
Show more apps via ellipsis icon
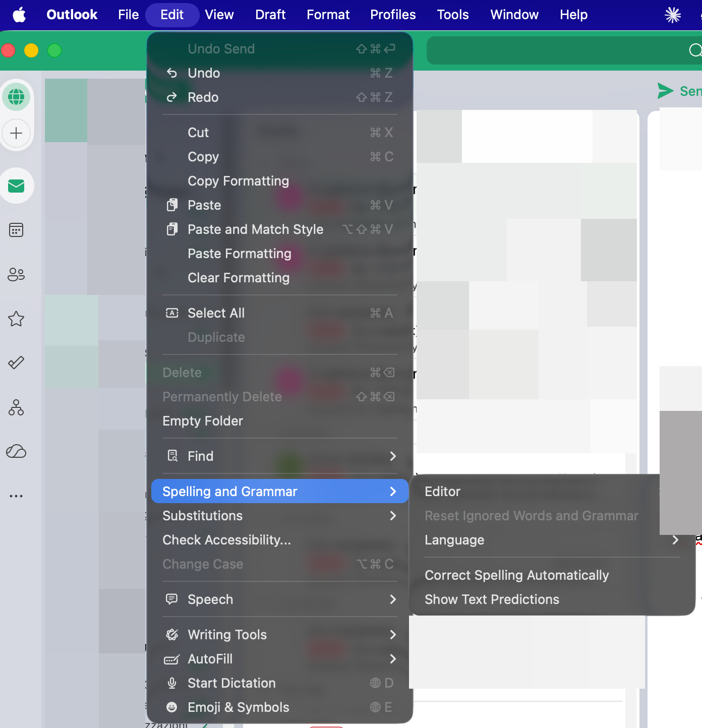click(16, 496)
